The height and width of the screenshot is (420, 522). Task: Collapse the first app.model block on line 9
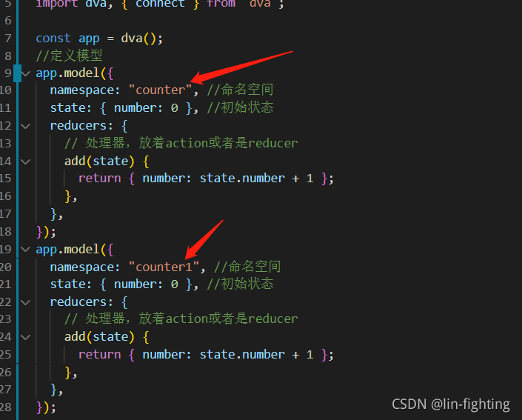point(26,73)
